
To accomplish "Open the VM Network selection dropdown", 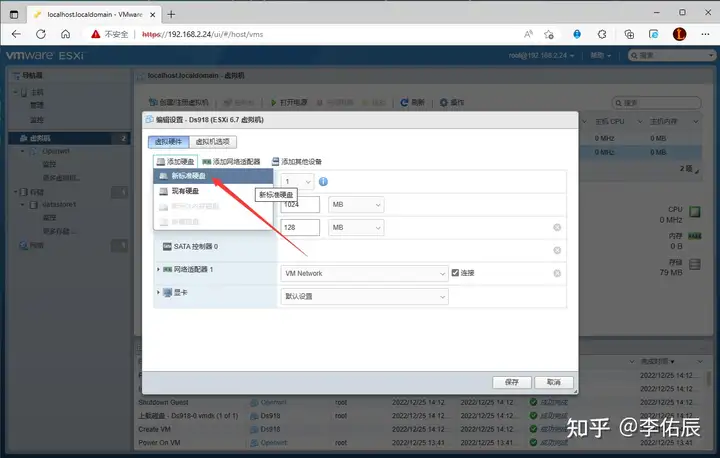I will click(364, 273).
